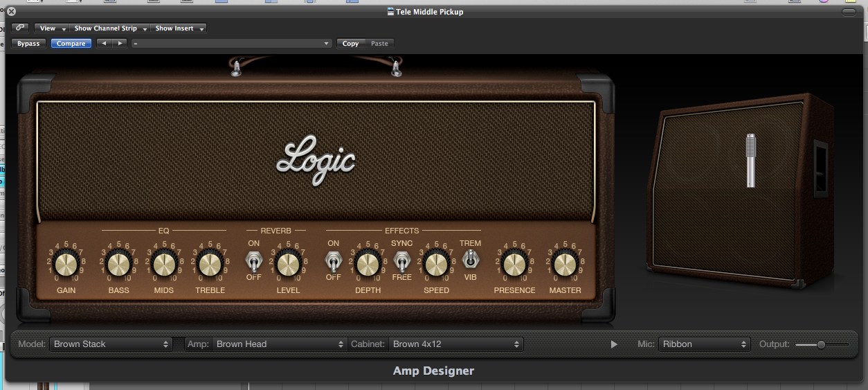
Task: Open Model dropdown showing Brown Stack
Action: click(x=111, y=344)
